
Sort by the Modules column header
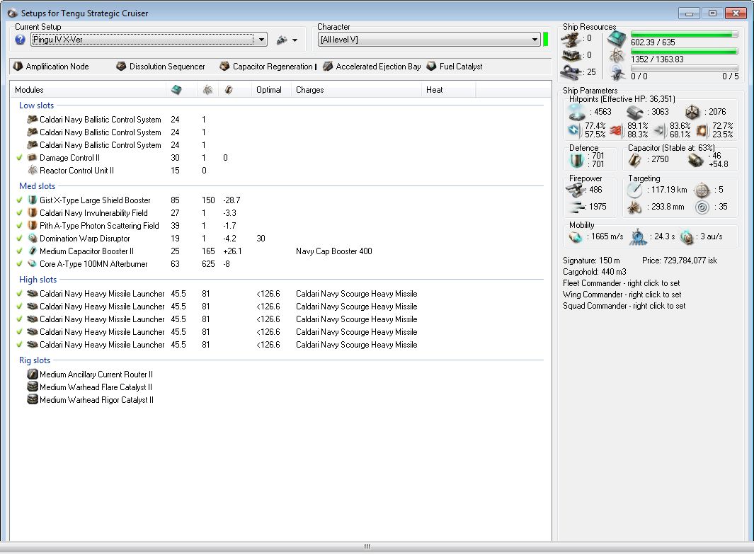(x=88, y=90)
